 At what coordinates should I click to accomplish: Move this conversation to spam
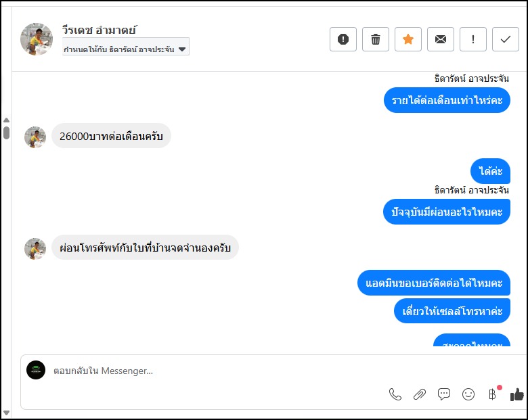click(x=343, y=39)
